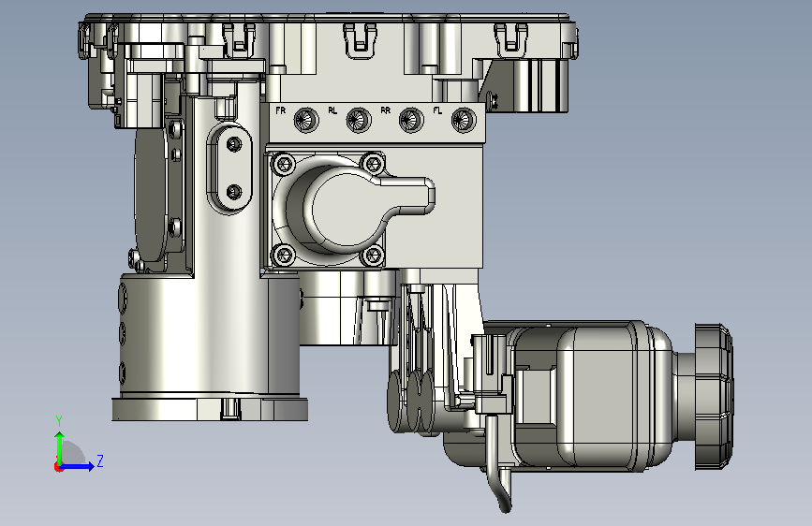The width and height of the screenshot is (812, 526).
Task: Click the blue Z axis of the triad
Action: click(x=78, y=466)
